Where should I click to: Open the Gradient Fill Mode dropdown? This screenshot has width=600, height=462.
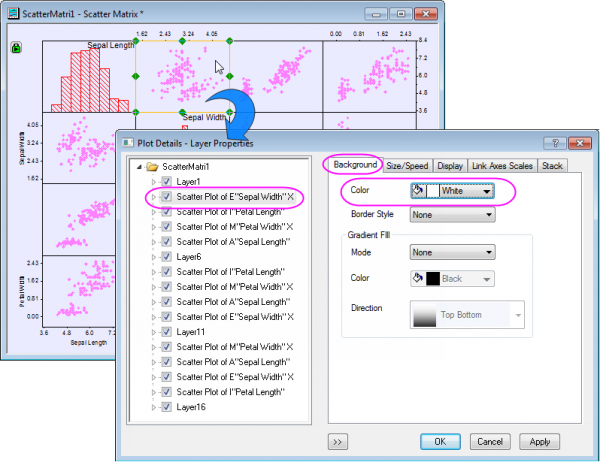pyautogui.click(x=452, y=252)
